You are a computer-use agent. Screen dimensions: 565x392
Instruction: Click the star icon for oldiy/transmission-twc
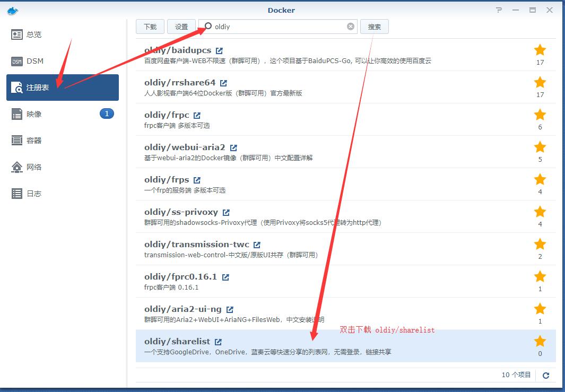[540, 245]
